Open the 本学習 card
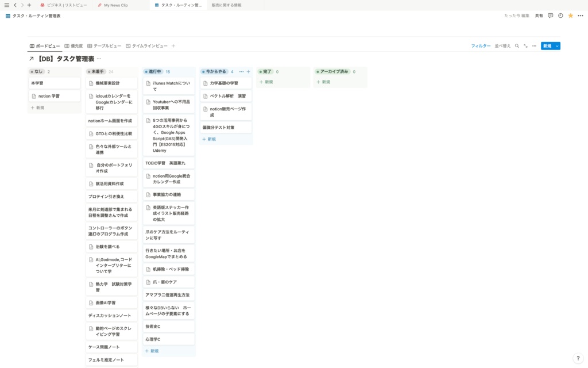Screen dimensions: 588x368 (x=55, y=83)
